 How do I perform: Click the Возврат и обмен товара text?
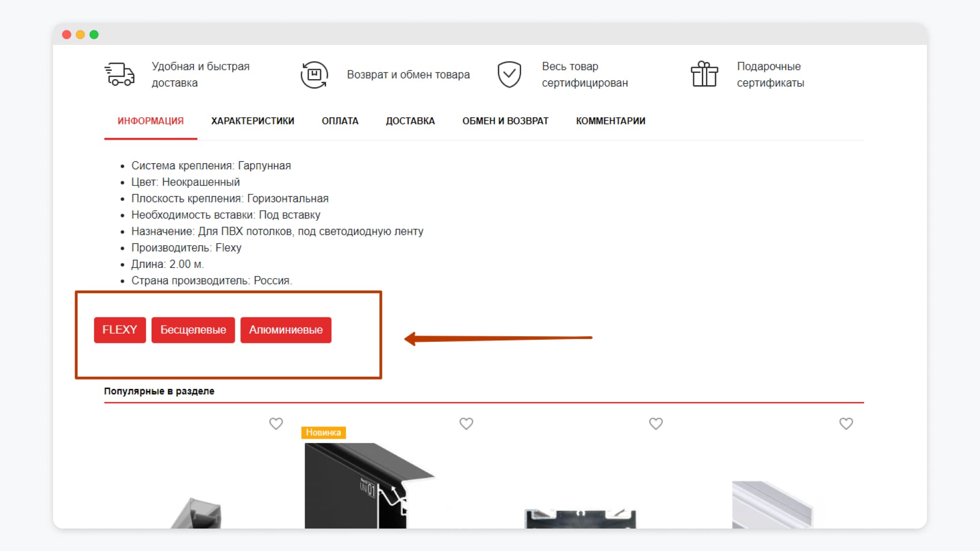click(x=408, y=74)
